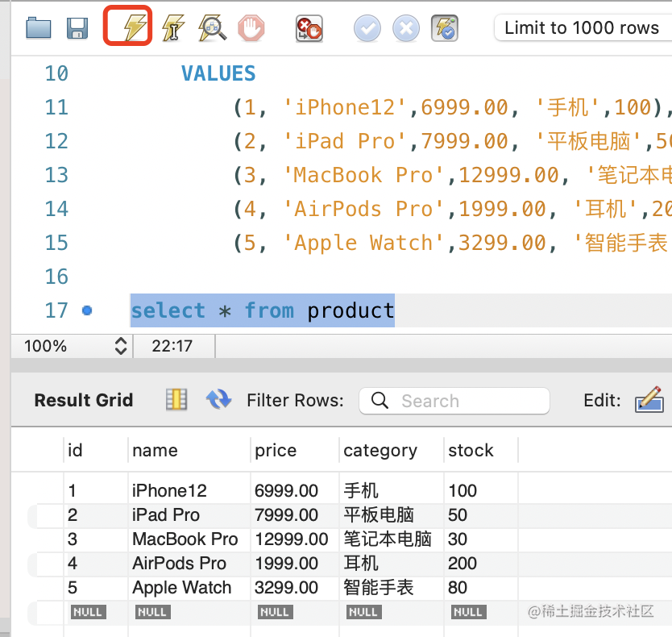Screen dimensions: 672x637
Task: Select the AirPods Pro name cell
Action: coord(189,563)
